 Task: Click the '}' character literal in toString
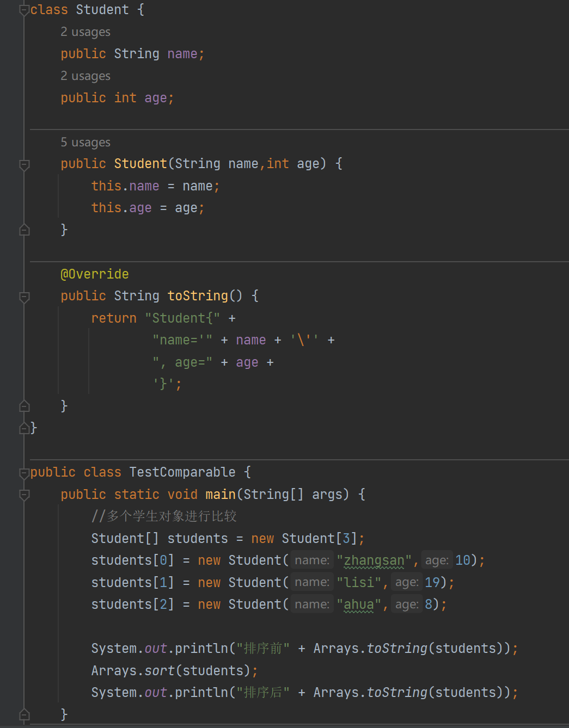(163, 384)
